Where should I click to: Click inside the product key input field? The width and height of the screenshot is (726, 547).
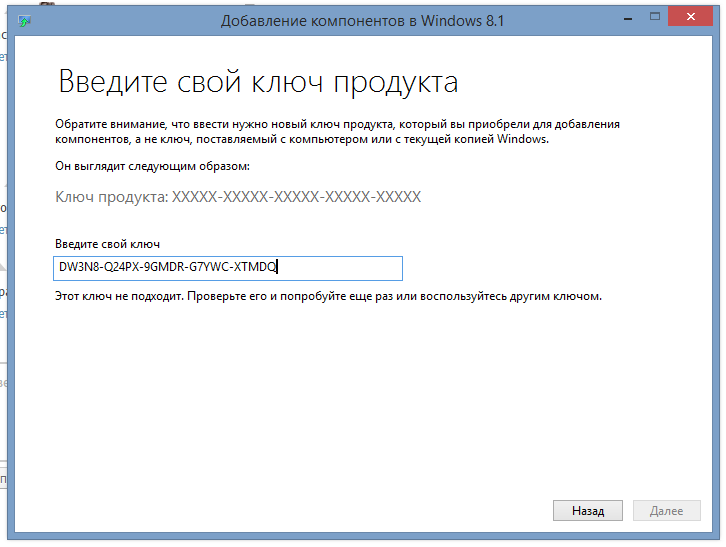click(229, 268)
